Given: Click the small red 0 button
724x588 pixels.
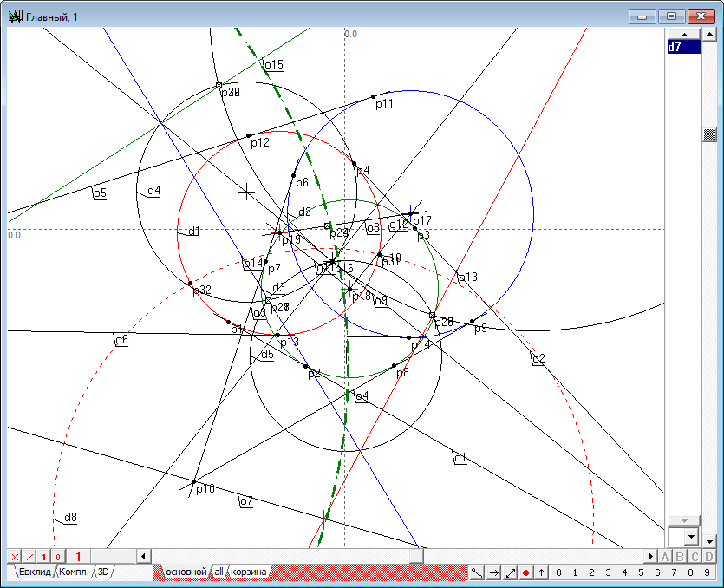Looking at the screenshot, I should (x=58, y=557).
